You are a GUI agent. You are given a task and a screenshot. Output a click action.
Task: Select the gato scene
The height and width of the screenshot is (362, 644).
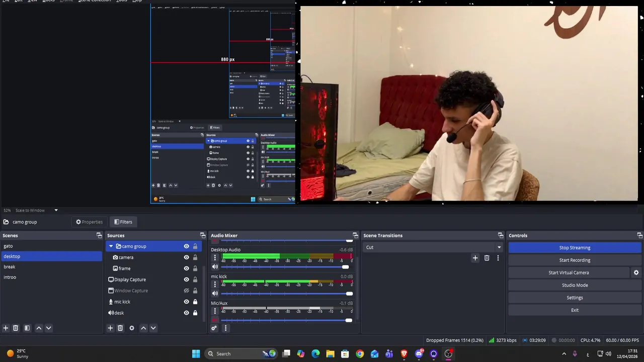coord(51,246)
